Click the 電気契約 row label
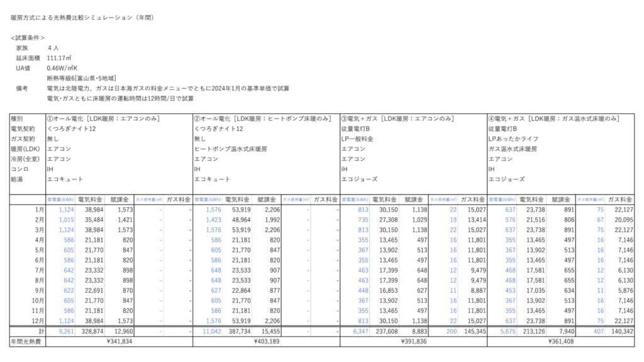 click(23, 129)
